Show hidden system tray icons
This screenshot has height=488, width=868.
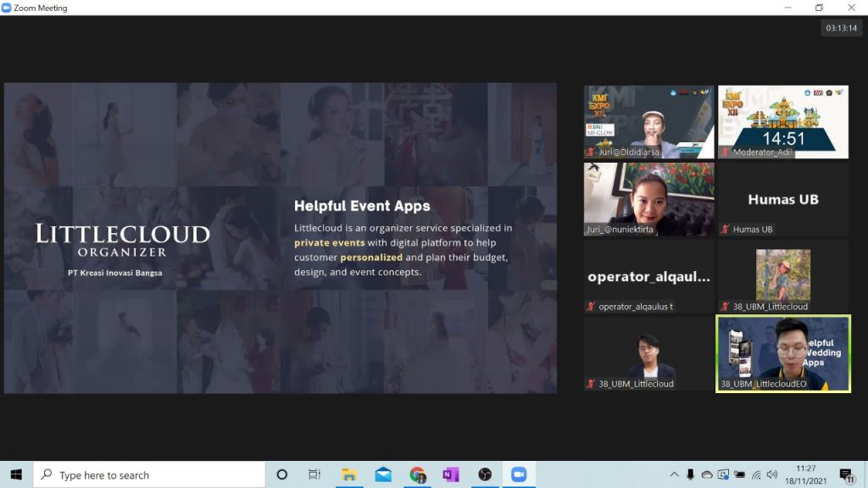pyautogui.click(x=674, y=474)
